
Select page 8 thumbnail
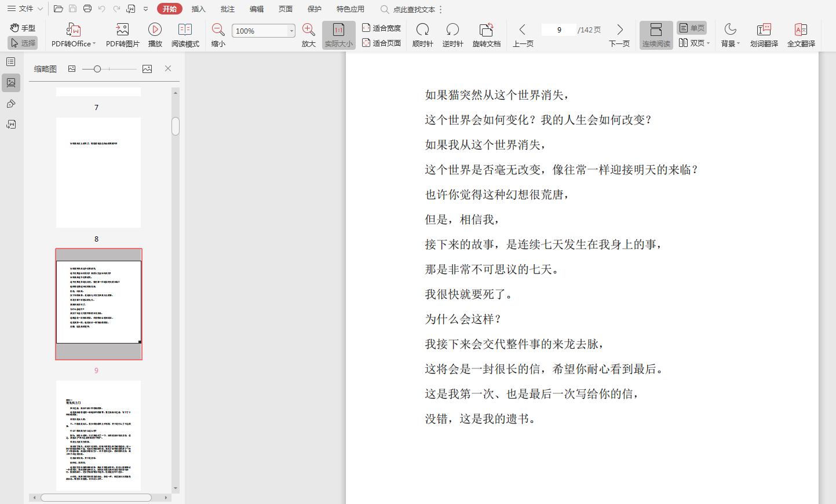pyautogui.click(x=98, y=173)
